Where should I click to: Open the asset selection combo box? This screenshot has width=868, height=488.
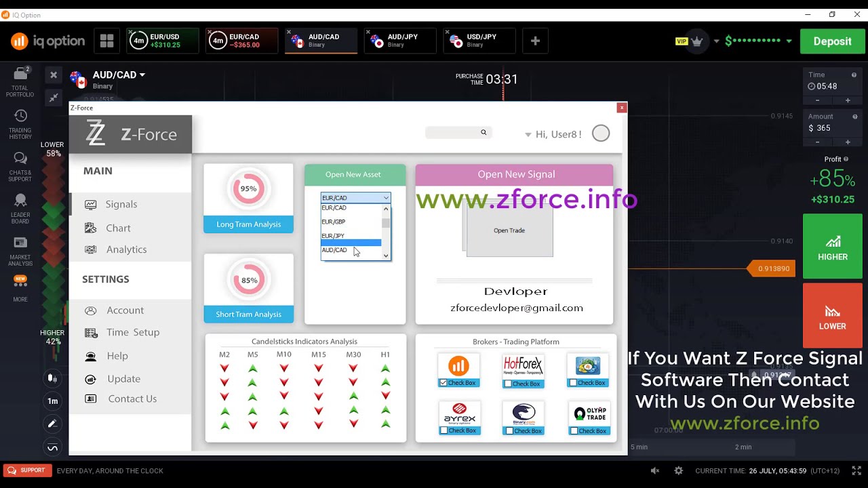click(x=355, y=198)
